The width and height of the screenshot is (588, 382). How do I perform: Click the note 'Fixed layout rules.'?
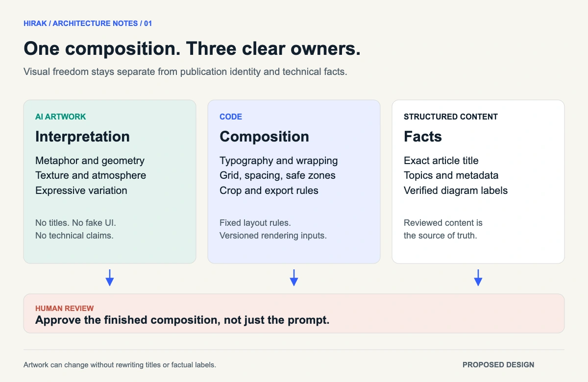click(255, 223)
